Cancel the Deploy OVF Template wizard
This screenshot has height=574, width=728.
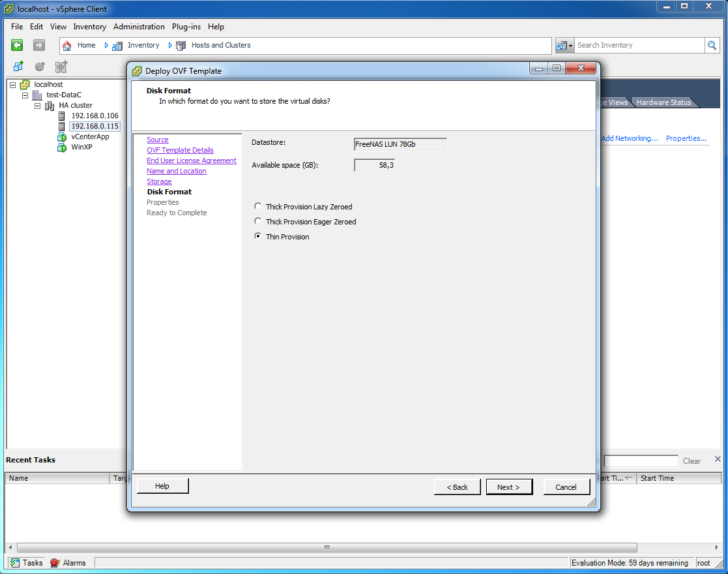(566, 487)
